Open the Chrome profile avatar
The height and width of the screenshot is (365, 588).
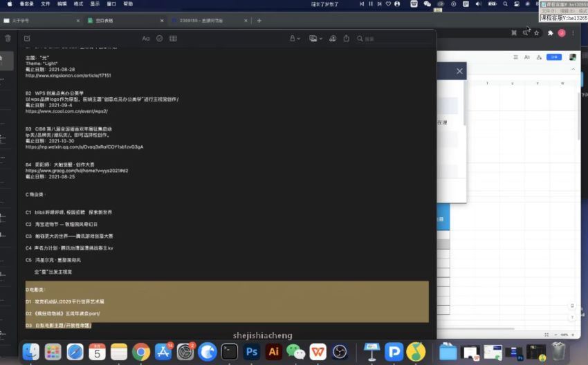pos(562,33)
